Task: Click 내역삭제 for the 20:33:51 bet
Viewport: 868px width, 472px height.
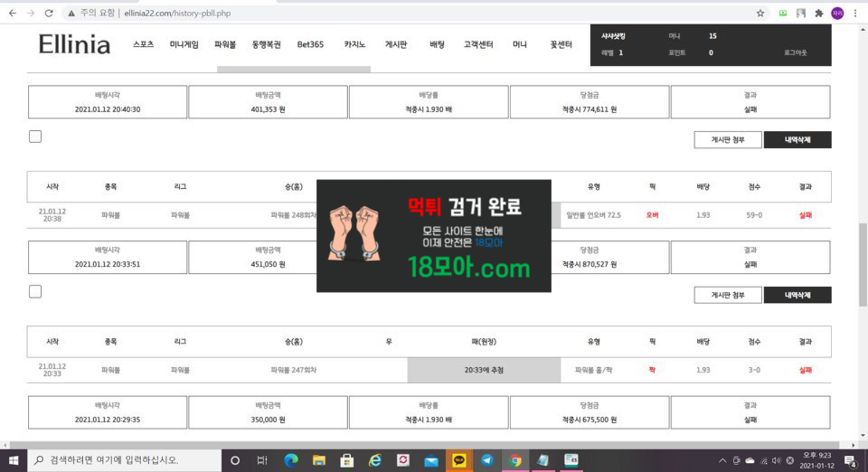Action: pos(797,295)
